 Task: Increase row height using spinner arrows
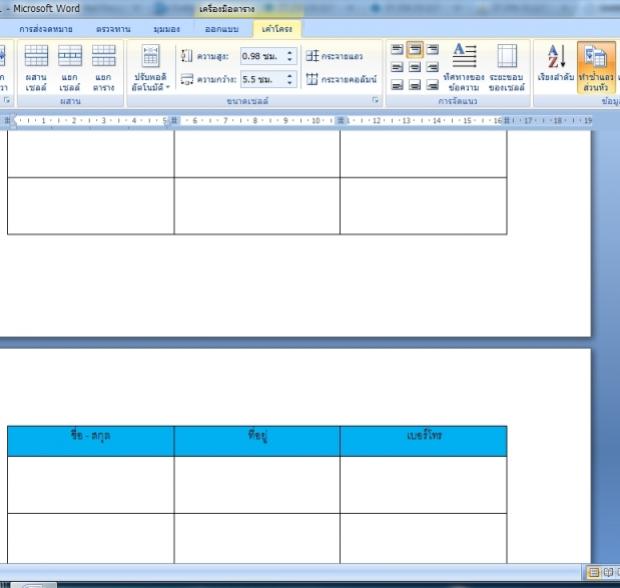click(x=289, y=54)
